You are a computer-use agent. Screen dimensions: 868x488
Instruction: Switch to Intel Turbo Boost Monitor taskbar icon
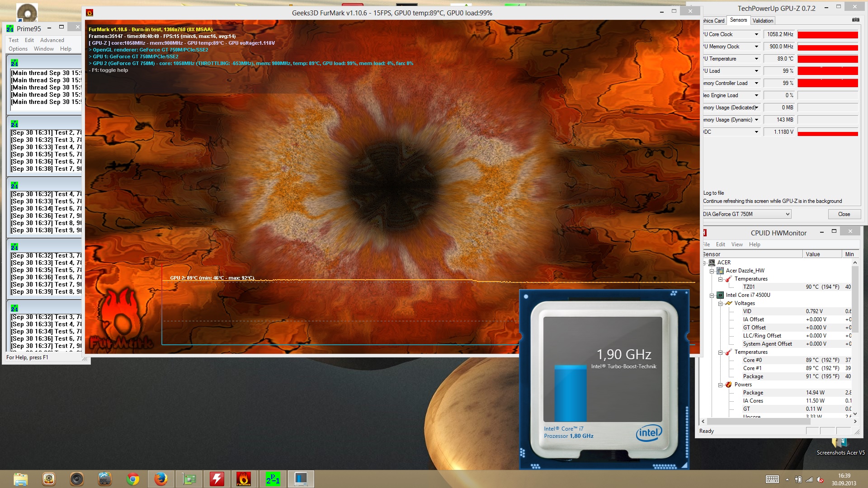tap(301, 479)
